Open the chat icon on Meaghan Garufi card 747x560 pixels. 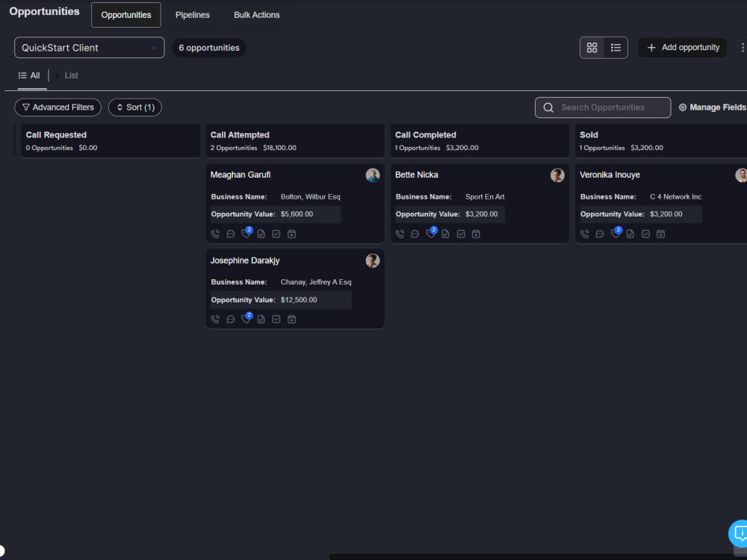tap(231, 234)
